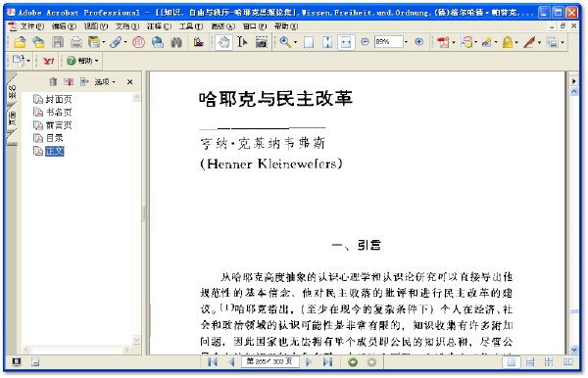This screenshot has height=378, width=588.
Task: Click the green go to previous view button
Action: point(353,362)
